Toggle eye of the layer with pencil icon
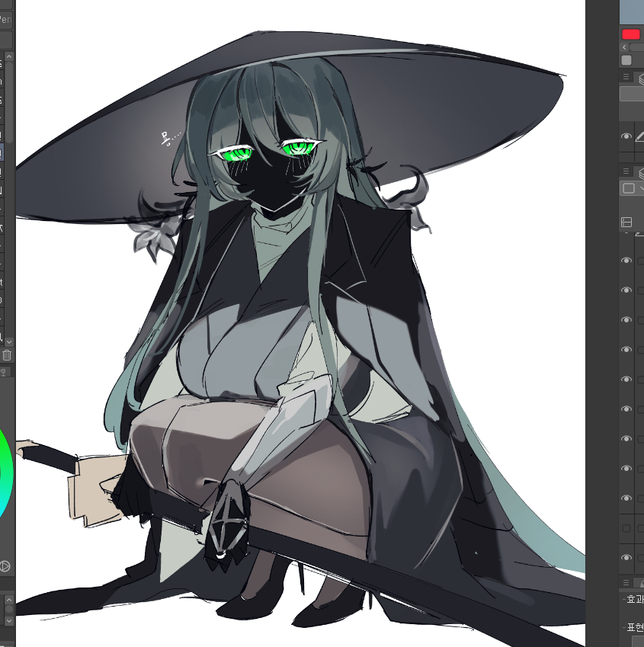 [x=626, y=136]
